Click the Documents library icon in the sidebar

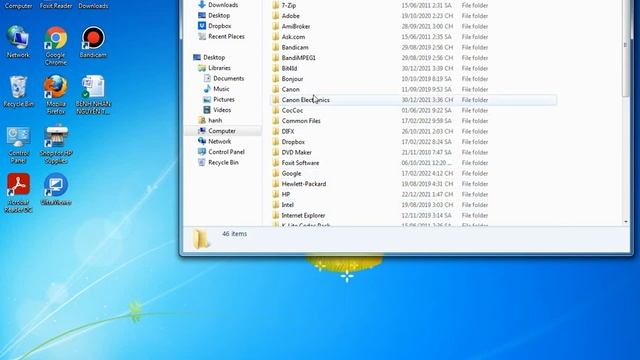click(x=207, y=78)
